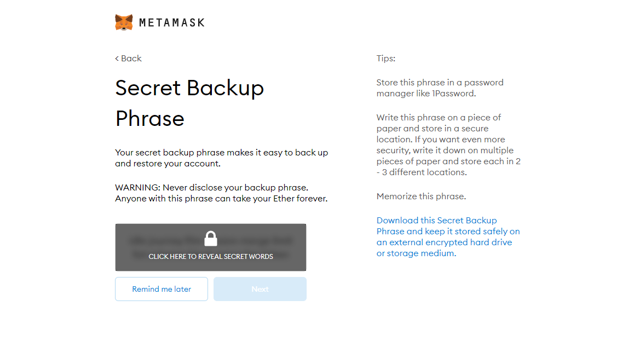Click the password manager tip mentioning 1Password
The image size is (622, 364).
(440, 88)
